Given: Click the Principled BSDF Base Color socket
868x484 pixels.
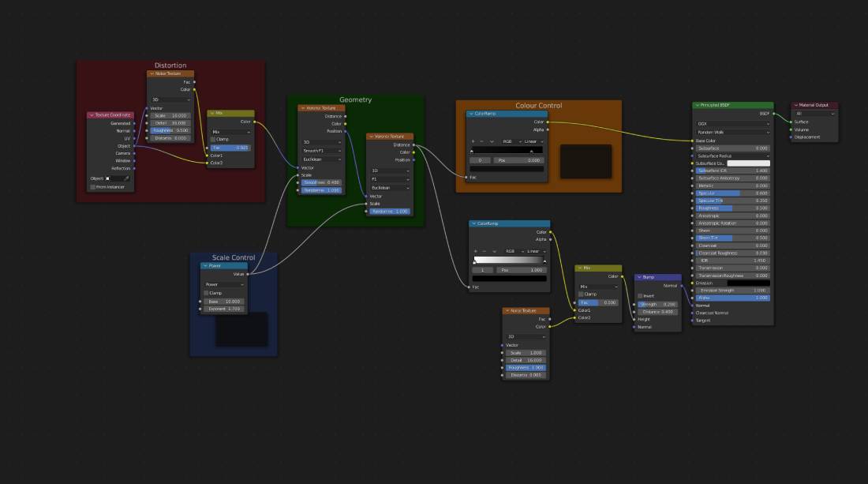Looking at the screenshot, I should 692,141.
